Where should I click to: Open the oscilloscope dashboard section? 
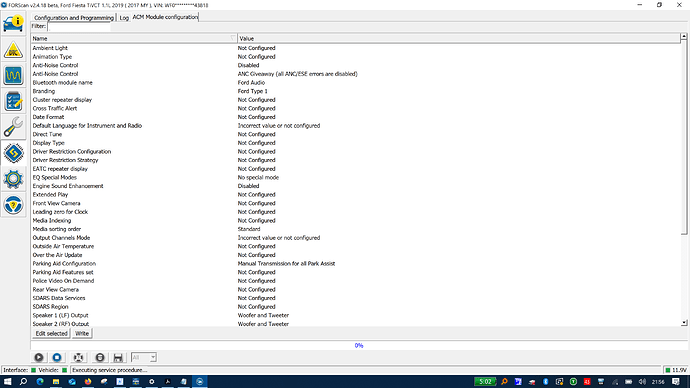click(13, 75)
